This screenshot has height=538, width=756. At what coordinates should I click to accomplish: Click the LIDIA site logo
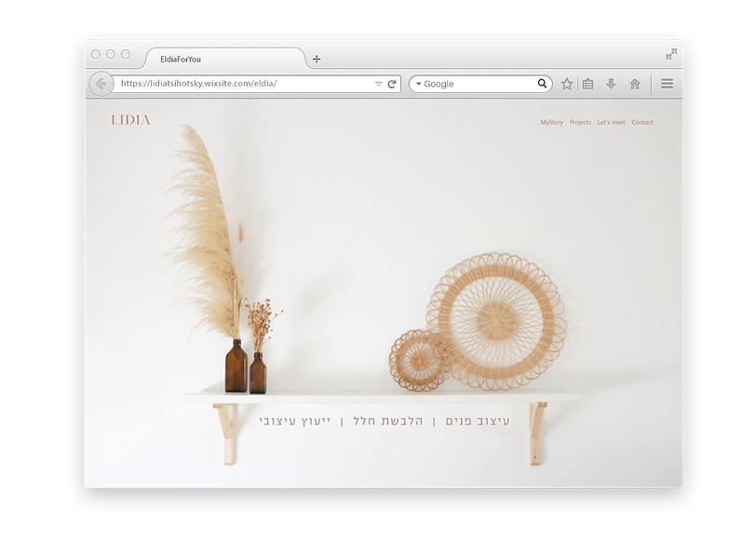click(130, 120)
